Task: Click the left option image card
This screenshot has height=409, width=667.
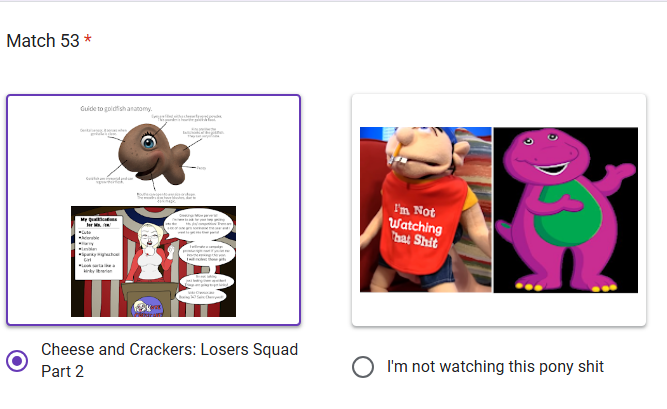Action: coord(154,210)
